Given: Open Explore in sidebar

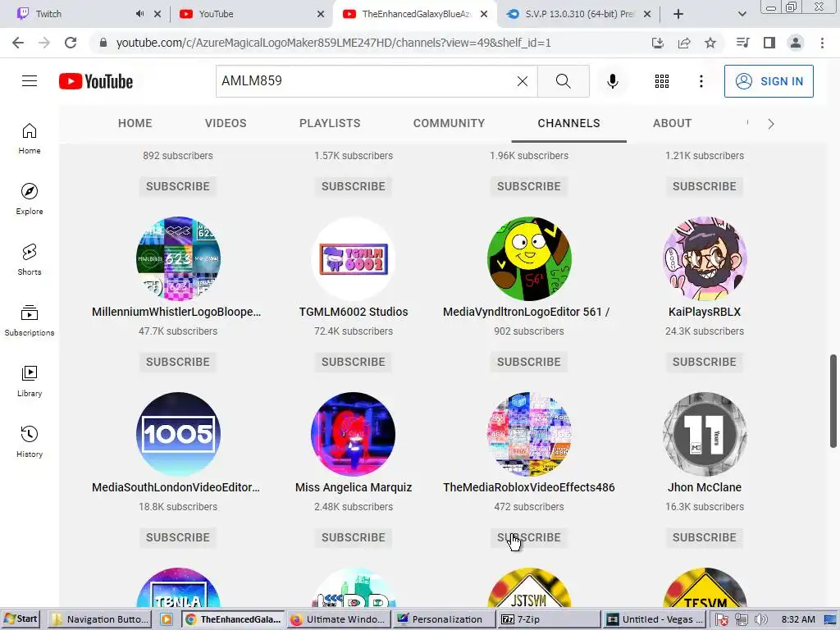Looking at the screenshot, I should pos(30,199).
